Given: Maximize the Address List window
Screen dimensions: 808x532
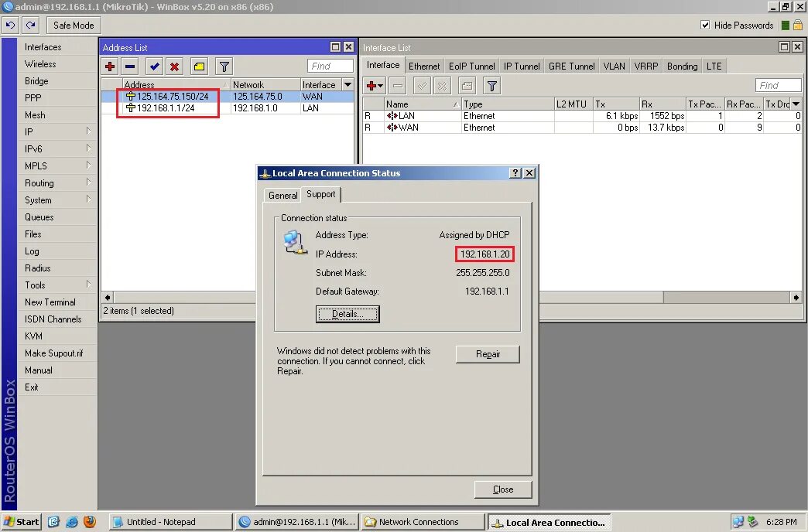Looking at the screenshot, I should pyautogui.click(x=335, y=47).
